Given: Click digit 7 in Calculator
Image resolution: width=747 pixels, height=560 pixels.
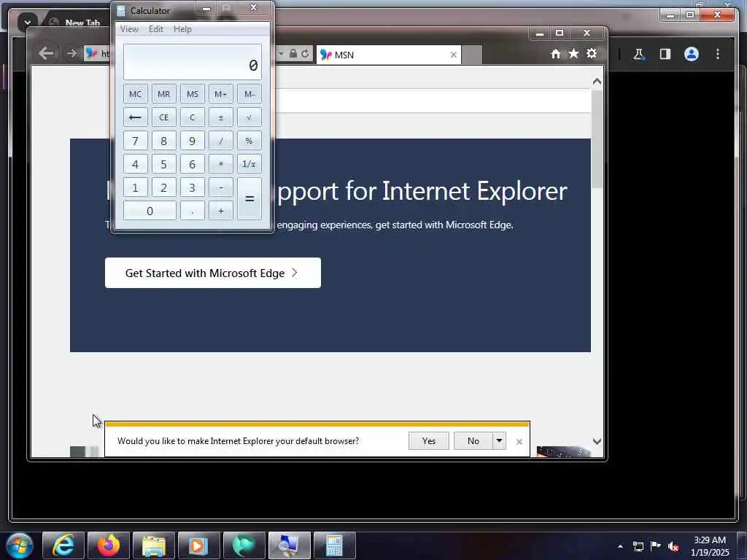Looking at the screenshot, I should coord(135,141).
